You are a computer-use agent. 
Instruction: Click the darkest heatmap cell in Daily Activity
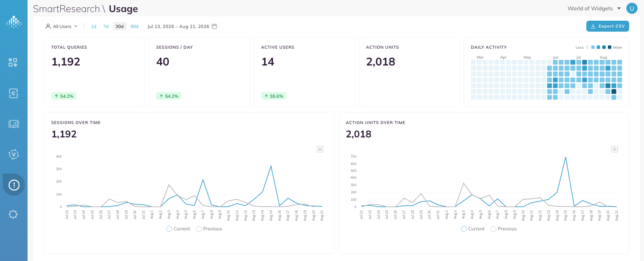tap(614, 91)
